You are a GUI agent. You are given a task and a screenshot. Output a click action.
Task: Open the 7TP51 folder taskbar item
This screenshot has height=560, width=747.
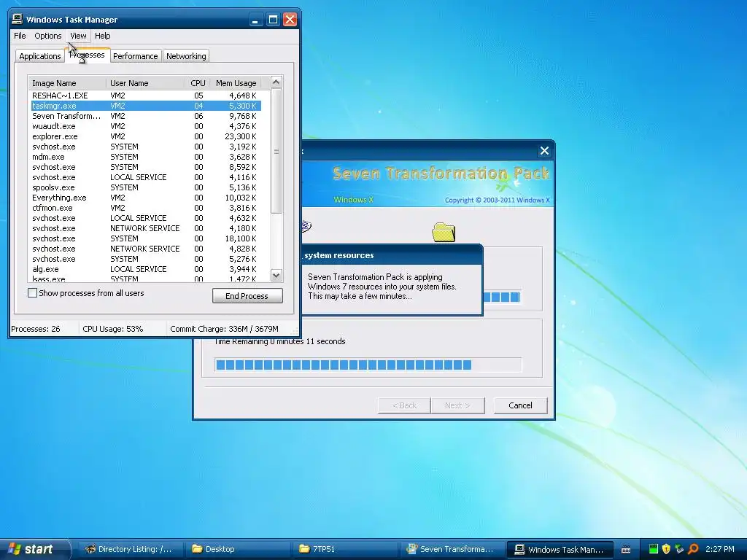point(345,549)
